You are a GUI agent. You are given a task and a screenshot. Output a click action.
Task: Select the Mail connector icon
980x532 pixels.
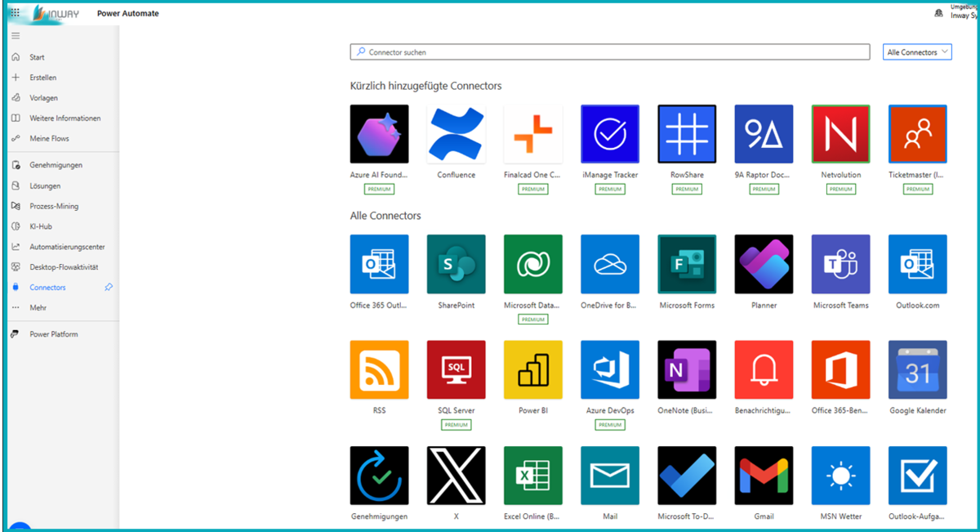(x=610, y=476)
